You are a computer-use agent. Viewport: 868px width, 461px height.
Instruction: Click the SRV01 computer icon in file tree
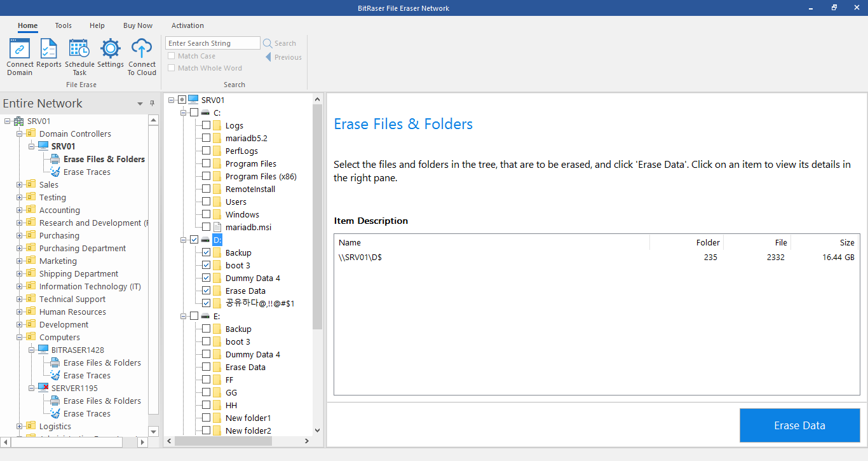tap(193, 99)
